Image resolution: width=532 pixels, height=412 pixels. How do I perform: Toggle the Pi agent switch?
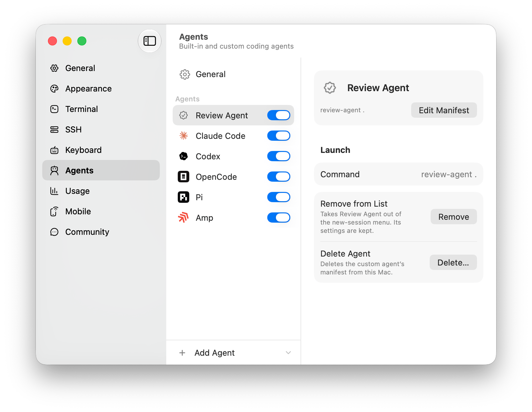coord(279,197)
